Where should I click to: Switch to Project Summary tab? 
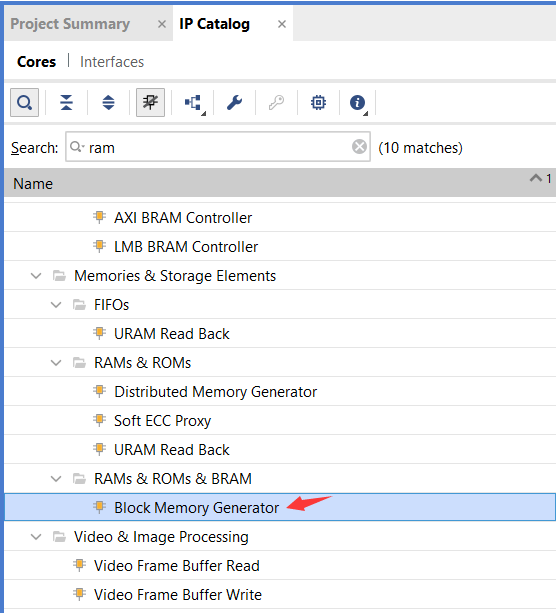click(70, 24)
